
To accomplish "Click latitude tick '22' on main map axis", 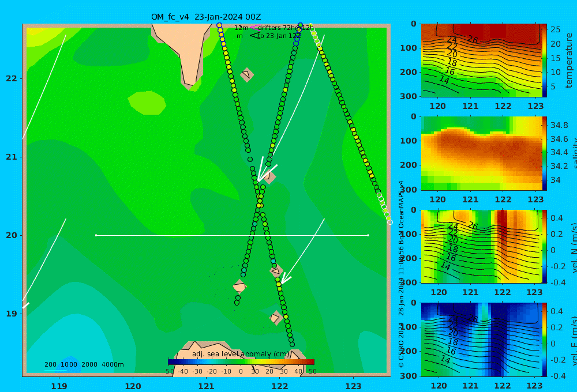I will [12, 78].
